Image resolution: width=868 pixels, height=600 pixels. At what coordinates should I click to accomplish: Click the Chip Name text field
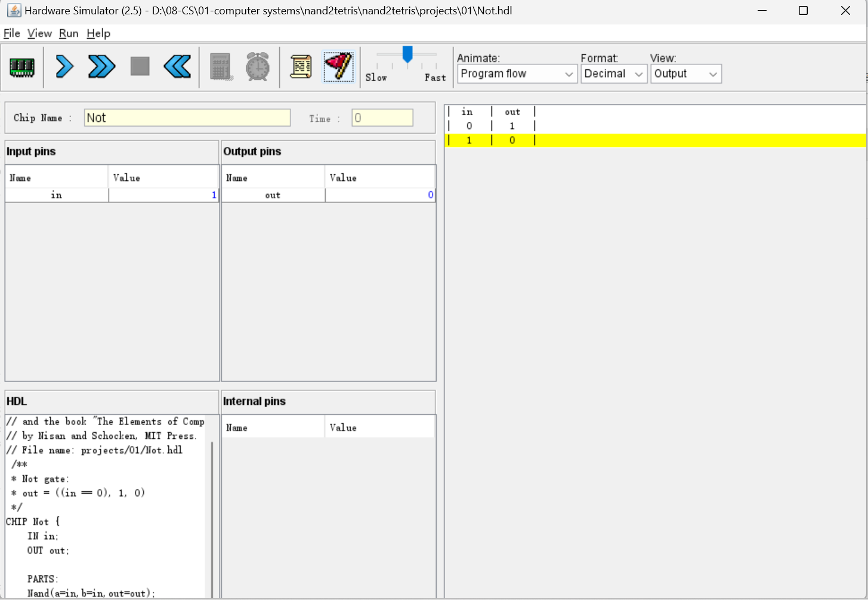pos(187,118)
